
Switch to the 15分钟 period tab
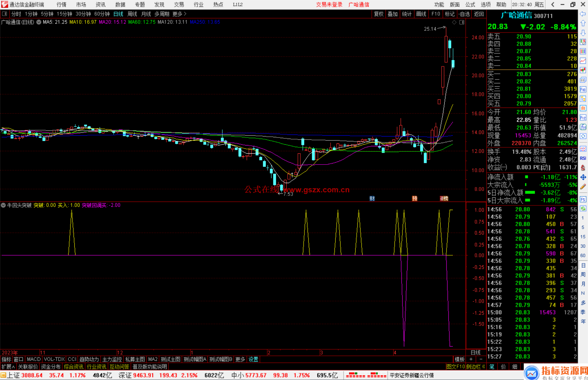coord(64,14)
